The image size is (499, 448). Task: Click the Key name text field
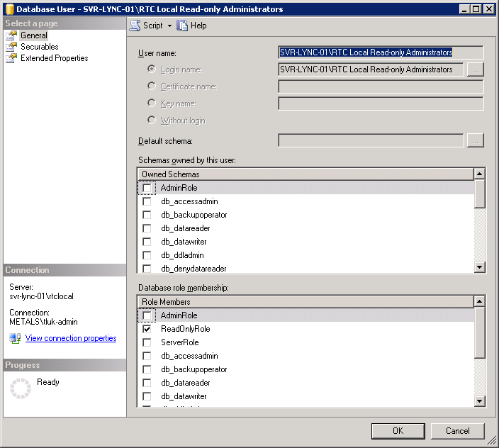[x=381, y=103]
